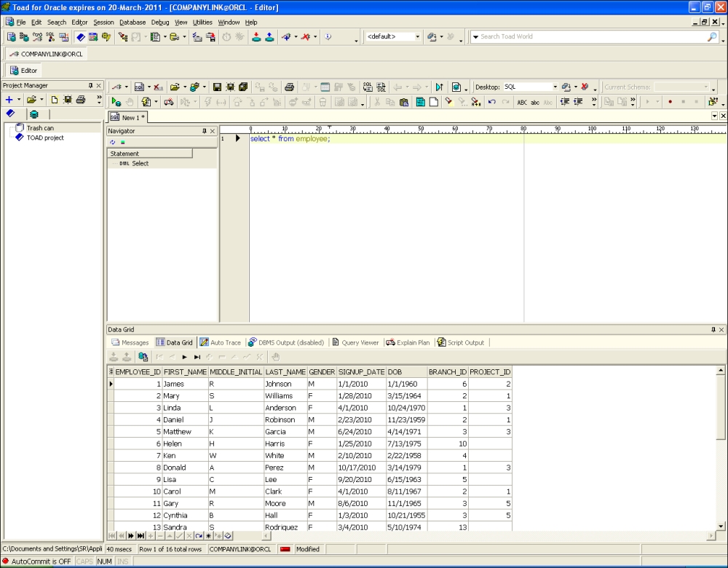This screenshot has width=728, height=568.
Task: Click the cell containing Williams
Action: click(x=285, y=395)
